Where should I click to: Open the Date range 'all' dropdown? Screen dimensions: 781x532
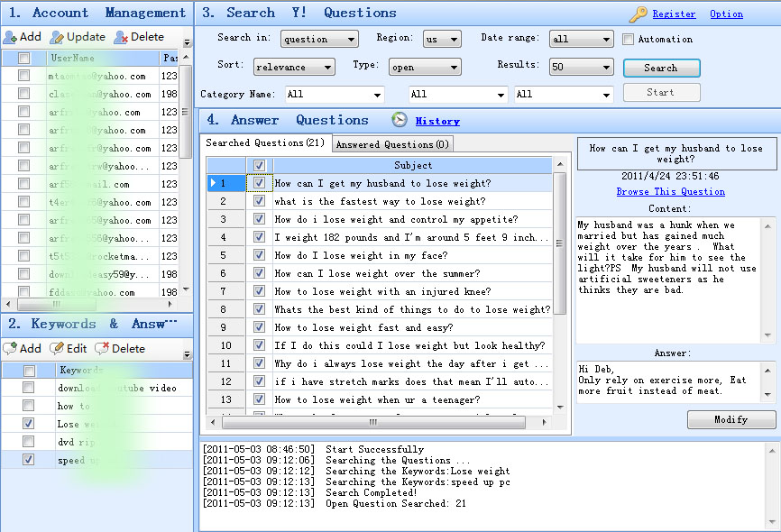coord(582,39)
